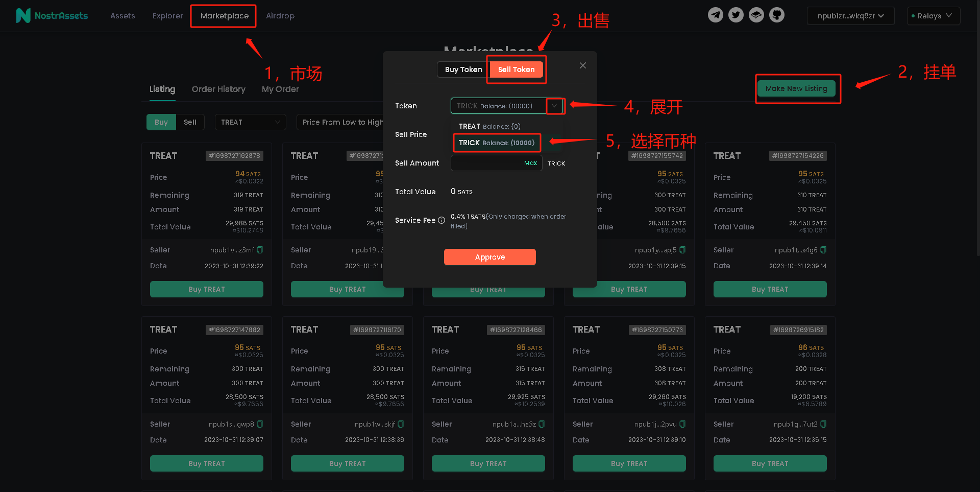Copy seller address npub1y...apj5

click(682, 250)
